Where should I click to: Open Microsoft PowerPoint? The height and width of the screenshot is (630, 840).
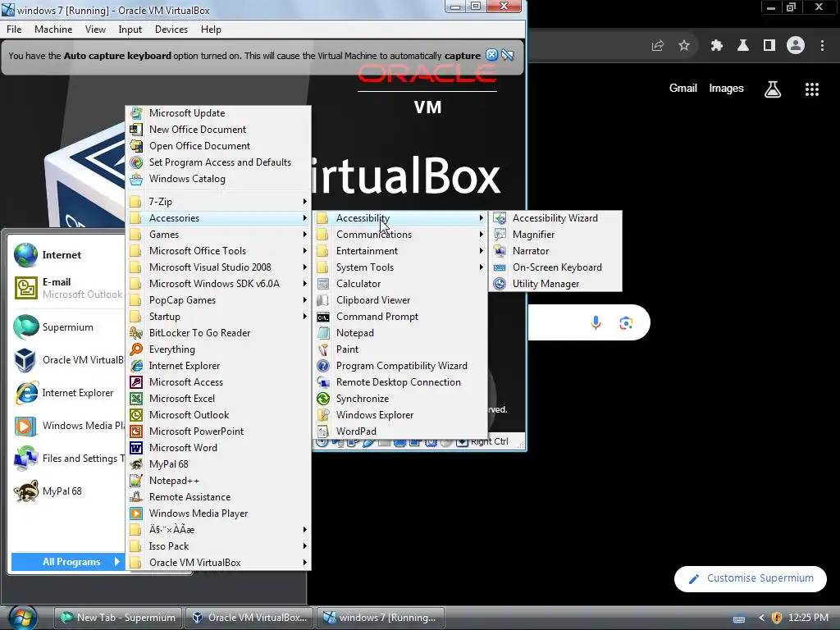click(x=218, y=431)
